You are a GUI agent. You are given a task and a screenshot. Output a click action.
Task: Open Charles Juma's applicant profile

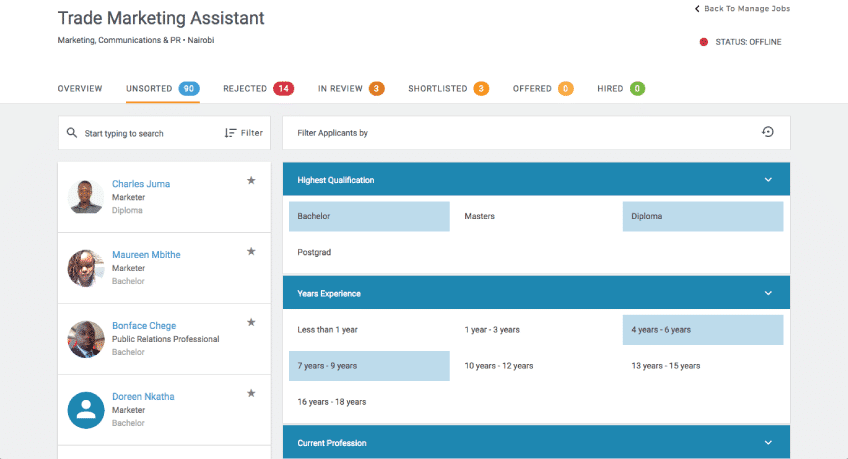(141, 184)
